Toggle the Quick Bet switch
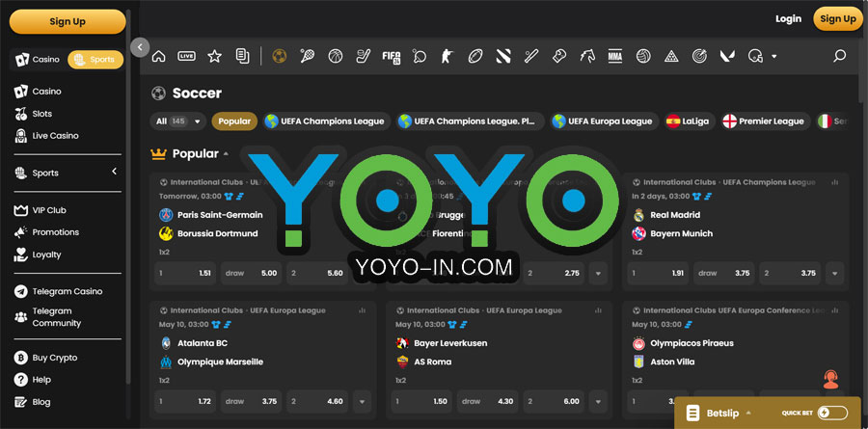The width and height of the screenshot is (868, 429). pyautogui.click(x=832, y=413)
